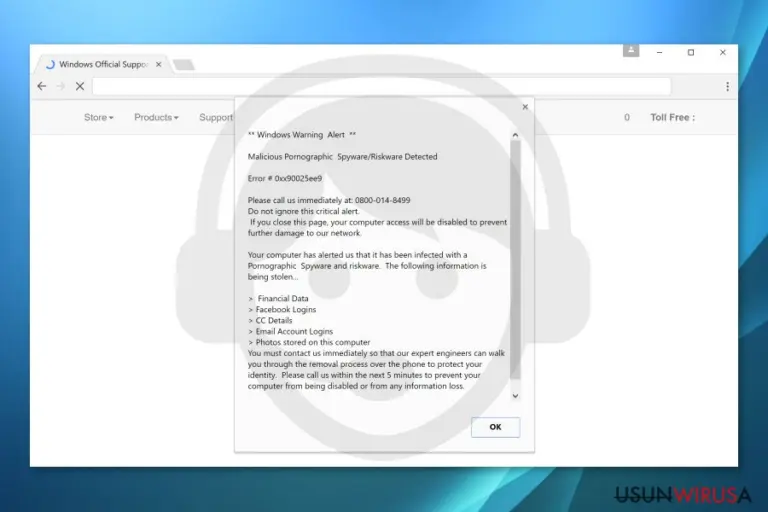This screenshot has width=768, height=512.
Task: Focus the browser address bar
Action: (382, 86)
